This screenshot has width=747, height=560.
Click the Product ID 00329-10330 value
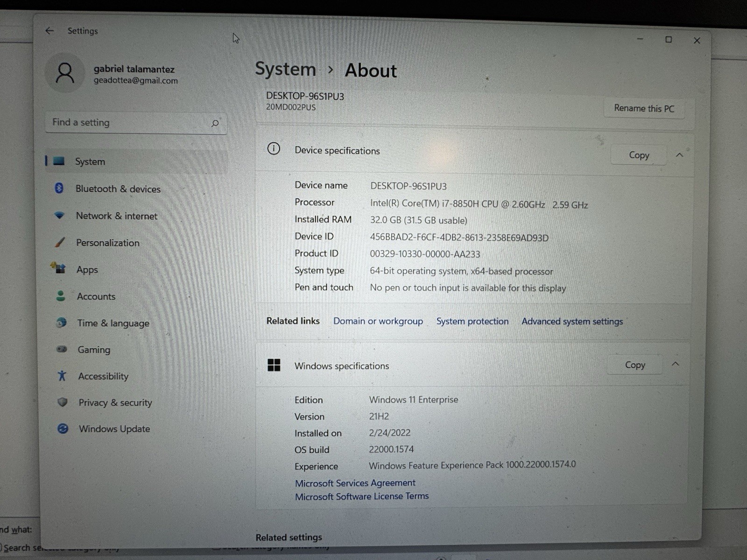coord(425,254)
